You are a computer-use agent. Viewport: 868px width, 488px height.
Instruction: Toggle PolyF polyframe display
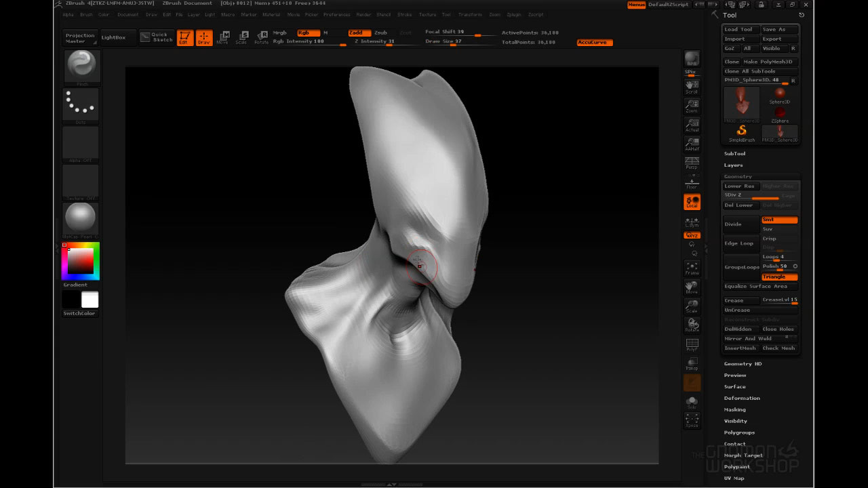point(692,345)
